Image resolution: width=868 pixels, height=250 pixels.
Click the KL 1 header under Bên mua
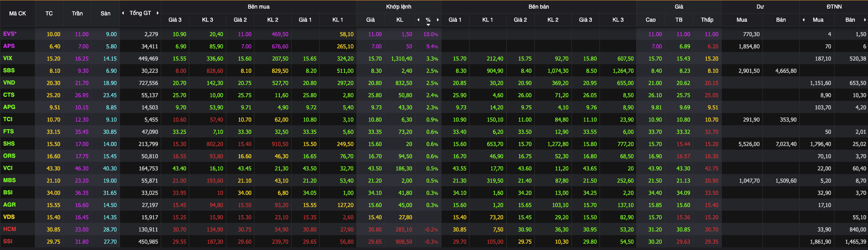click(338, 20)
